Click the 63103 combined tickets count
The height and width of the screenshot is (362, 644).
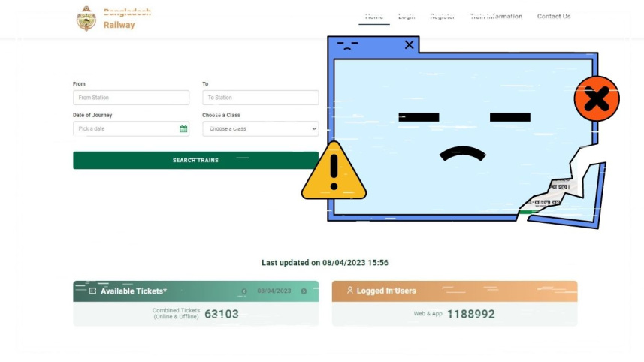click(x=222, y=314)
